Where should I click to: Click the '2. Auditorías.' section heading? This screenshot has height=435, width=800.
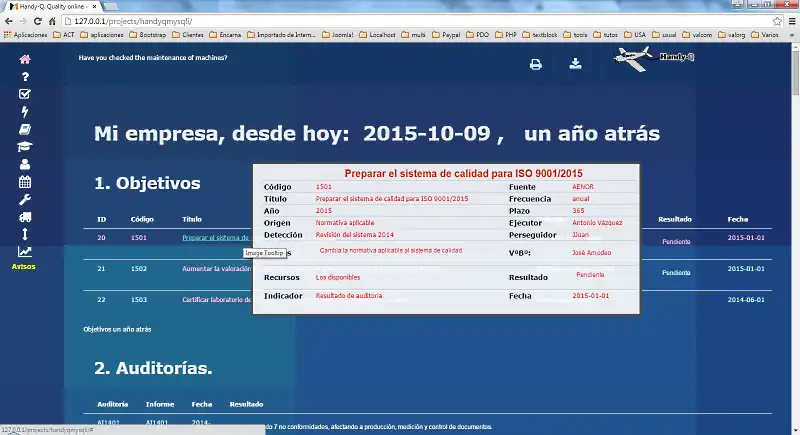153,368
